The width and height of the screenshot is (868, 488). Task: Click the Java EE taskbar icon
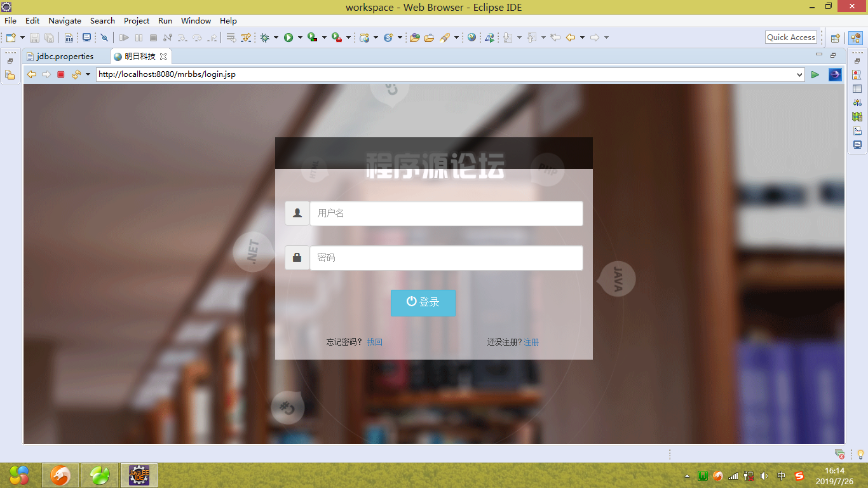(139, 475)
